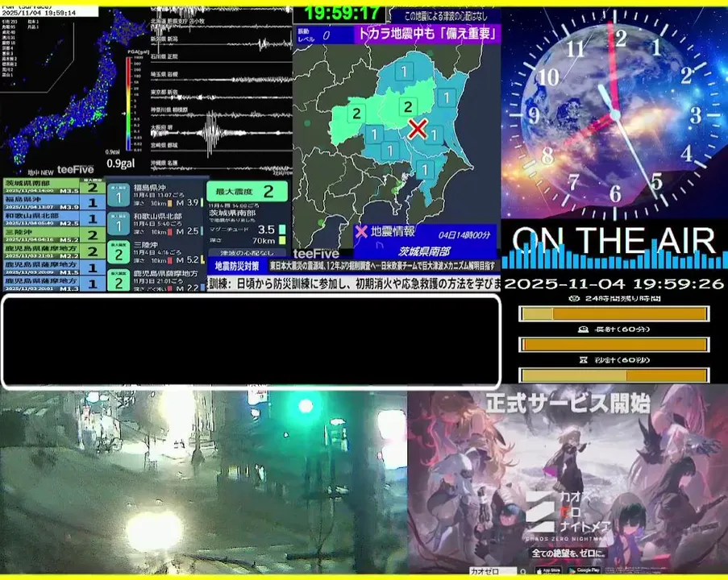Click the 全ての絶望を、ゼロに。 tagline
This screenshot has height=580, width=728.
(568, 553)
